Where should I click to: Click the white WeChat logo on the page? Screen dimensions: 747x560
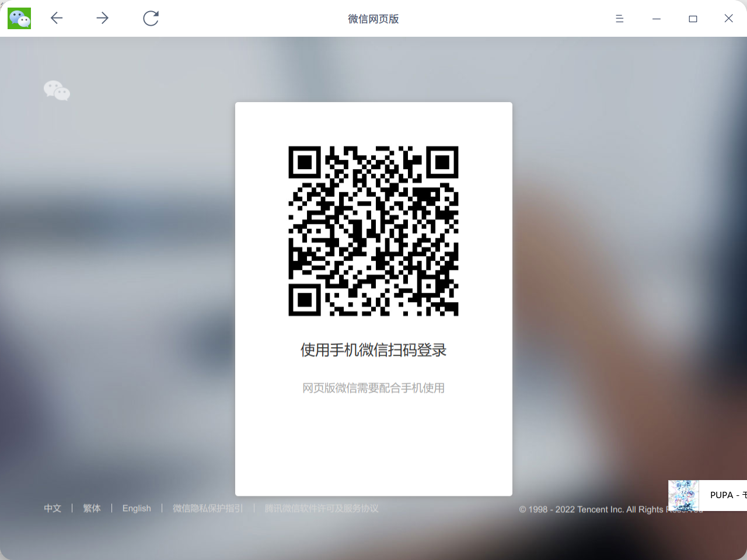tap(57, 90)
